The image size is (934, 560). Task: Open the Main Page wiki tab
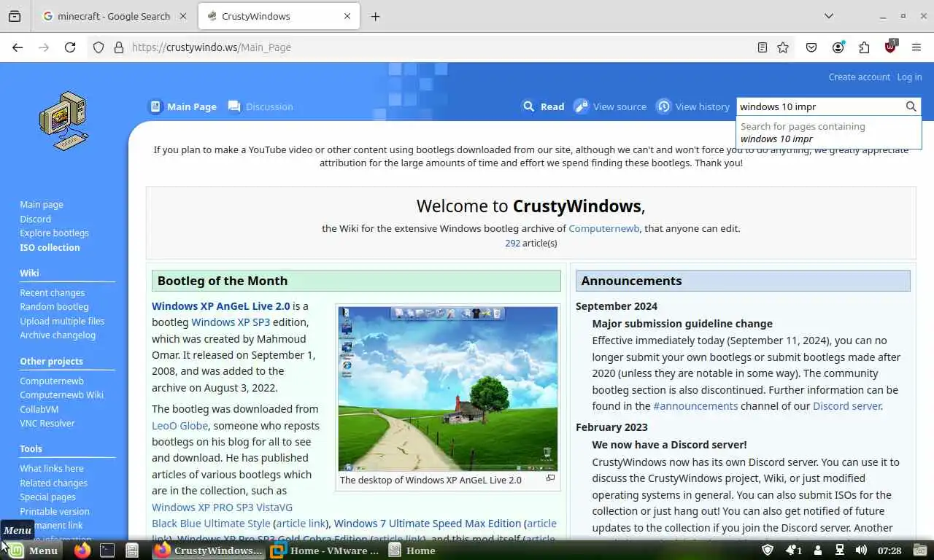click(182, 106)
